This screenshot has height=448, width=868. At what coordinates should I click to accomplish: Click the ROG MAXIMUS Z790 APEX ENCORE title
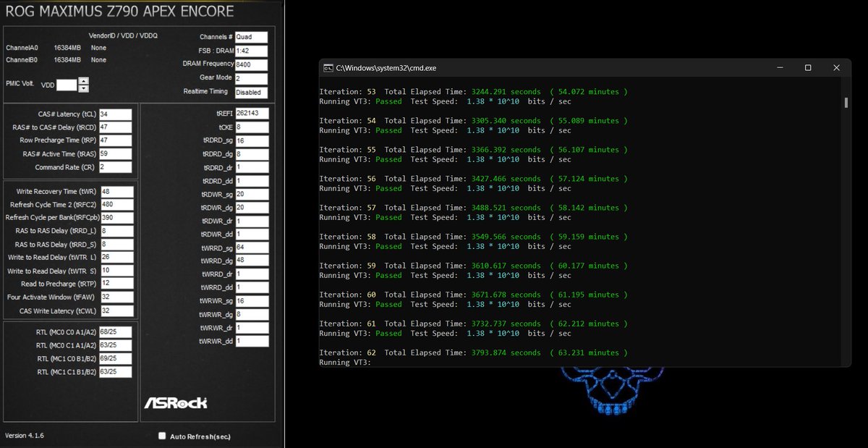(119, 12)
